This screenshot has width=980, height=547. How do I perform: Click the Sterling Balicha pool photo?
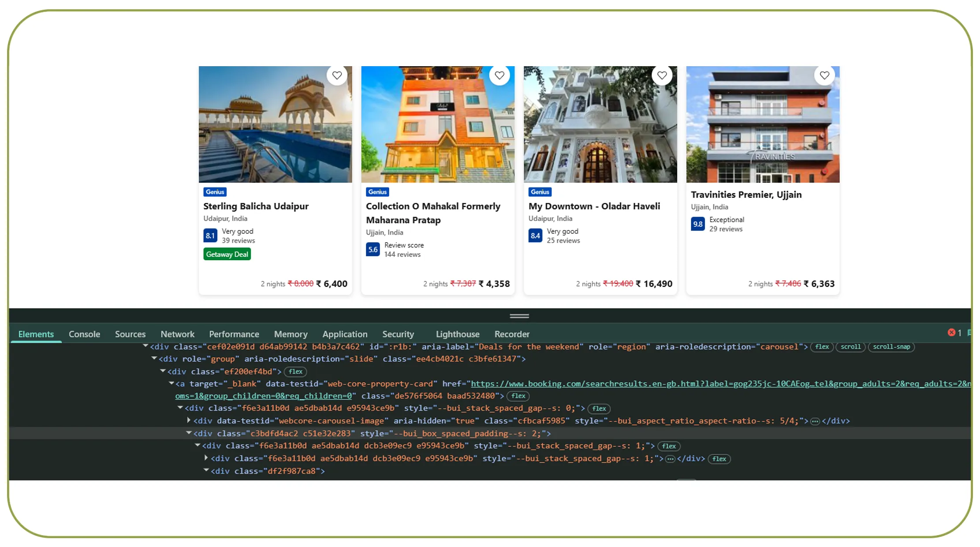(x=275, y=124)
